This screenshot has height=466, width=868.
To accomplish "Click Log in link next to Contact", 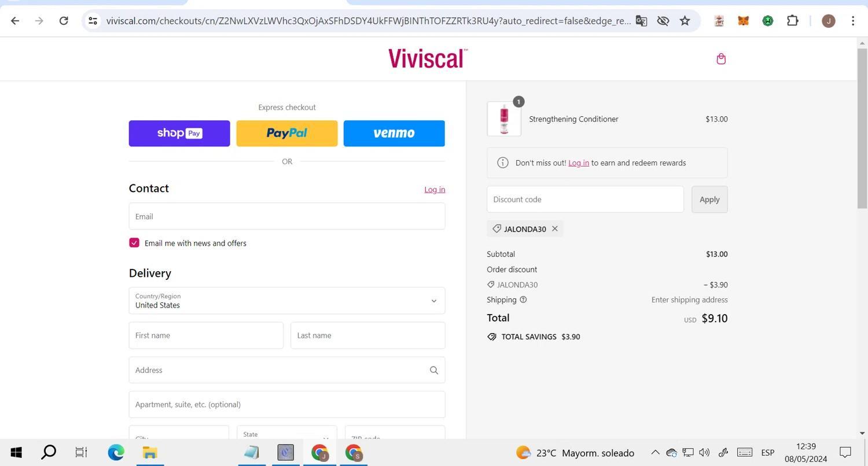I will pos(435,190).
